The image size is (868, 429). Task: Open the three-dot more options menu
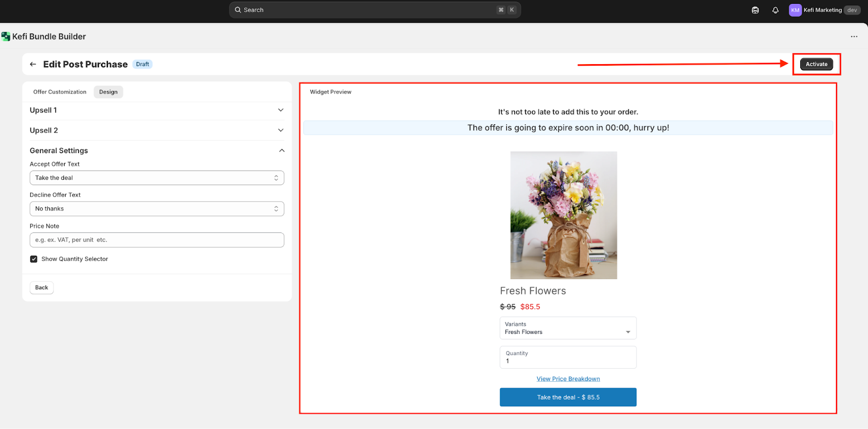[x=854, y=36]
